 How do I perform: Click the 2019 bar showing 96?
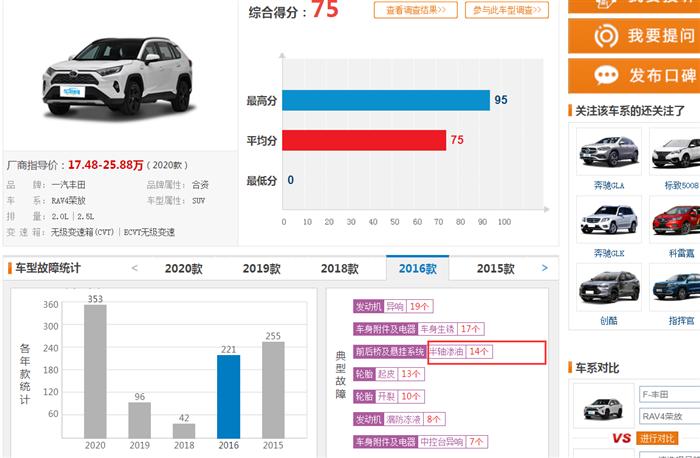(x=140, y=420)
